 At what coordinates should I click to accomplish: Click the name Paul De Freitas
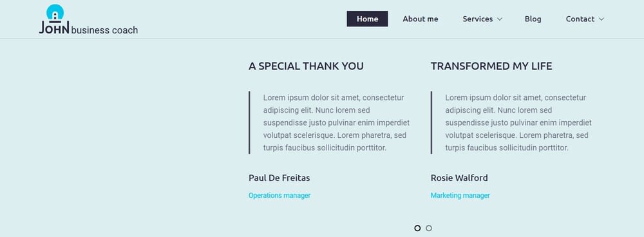(279, 178)
